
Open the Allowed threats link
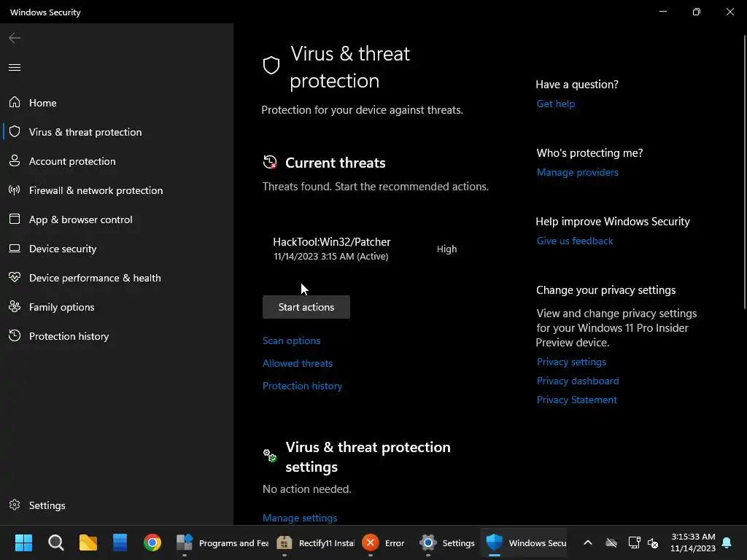pos(298,363)
